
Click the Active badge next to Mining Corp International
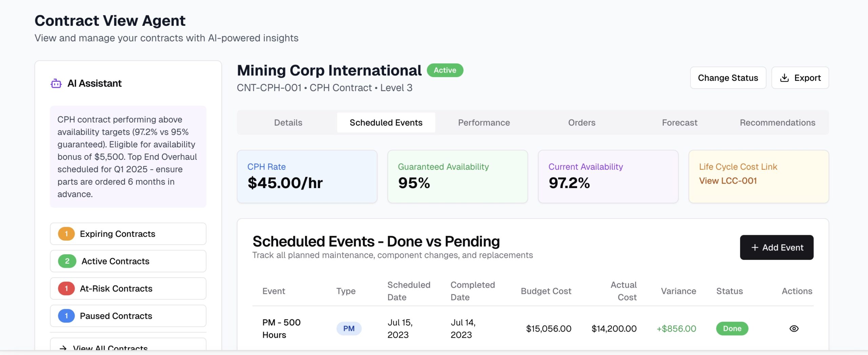point(445,70)
